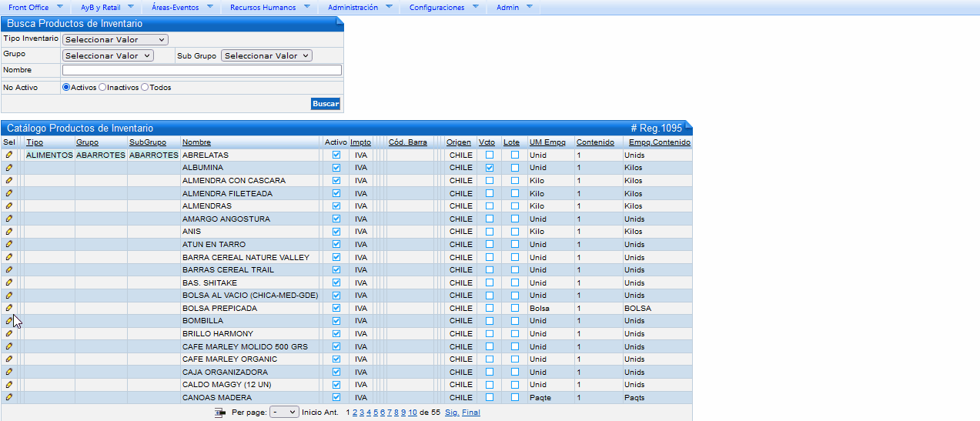Edit the ANIS product via pencil icon
Screen dimensions: 980x421
pyautogui.click(x=9, y=231)
